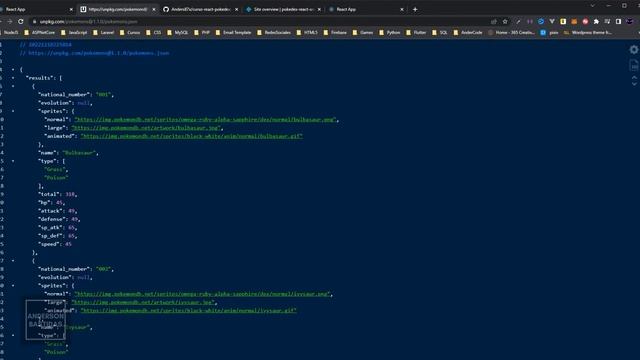Open the Games bookmark folder

[x=363, y=32]
